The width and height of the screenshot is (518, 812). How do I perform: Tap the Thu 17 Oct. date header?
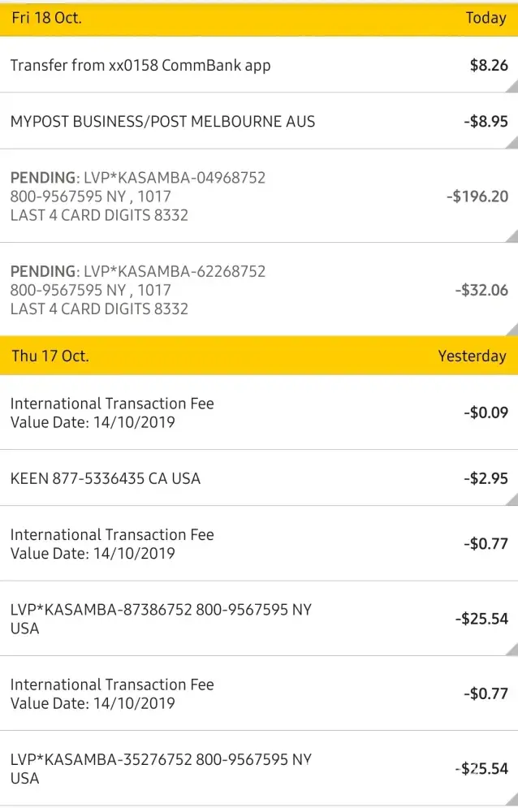[50, 356]
